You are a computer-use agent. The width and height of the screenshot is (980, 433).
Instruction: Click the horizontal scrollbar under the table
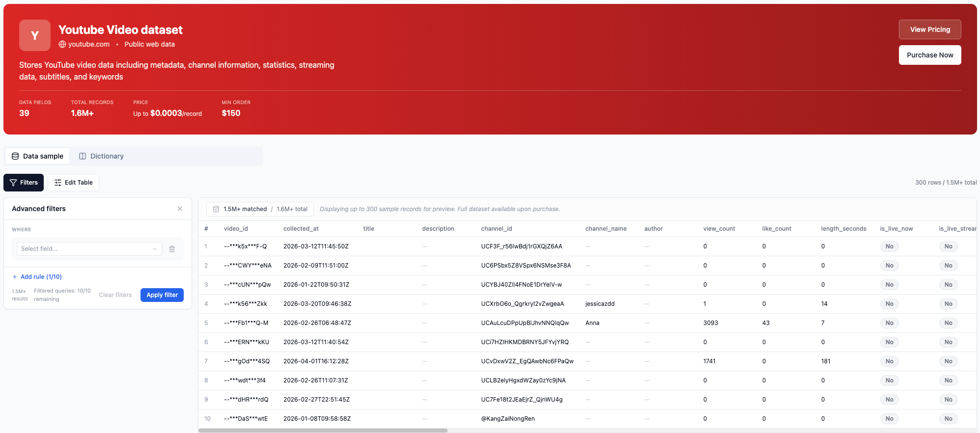[323, 431]
